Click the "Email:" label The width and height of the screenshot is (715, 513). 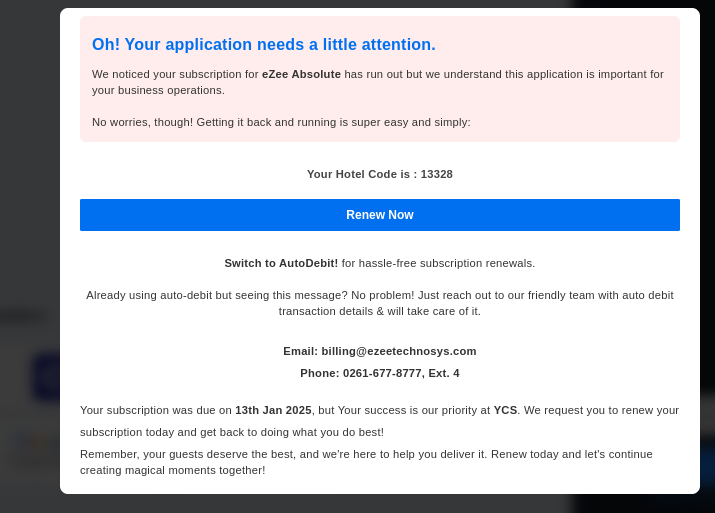coord(300,351)
